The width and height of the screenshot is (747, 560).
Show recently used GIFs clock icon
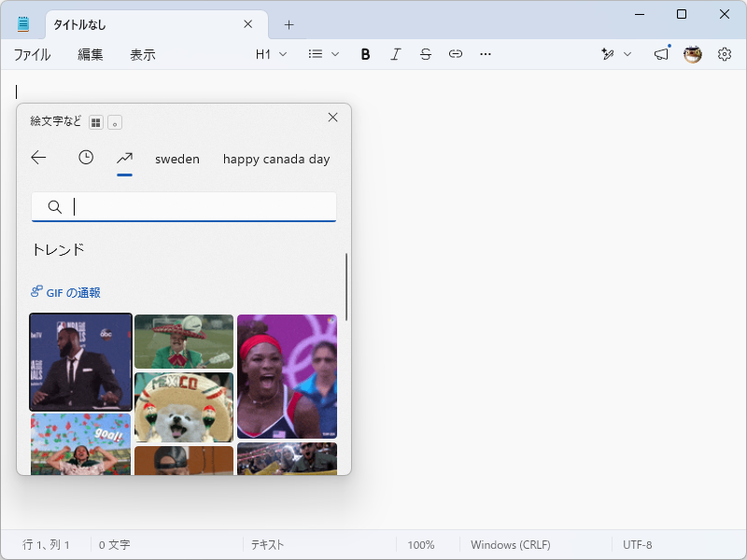tap(86, 158)
